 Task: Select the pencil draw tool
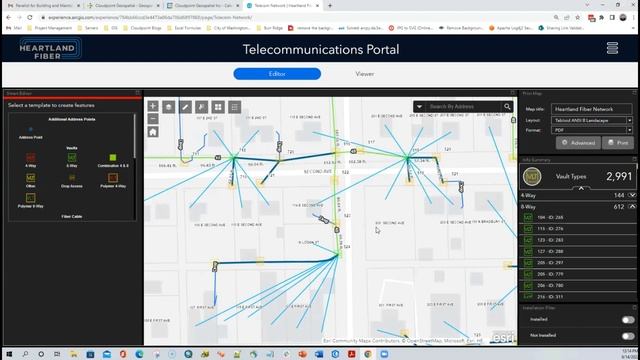[185, 107]
